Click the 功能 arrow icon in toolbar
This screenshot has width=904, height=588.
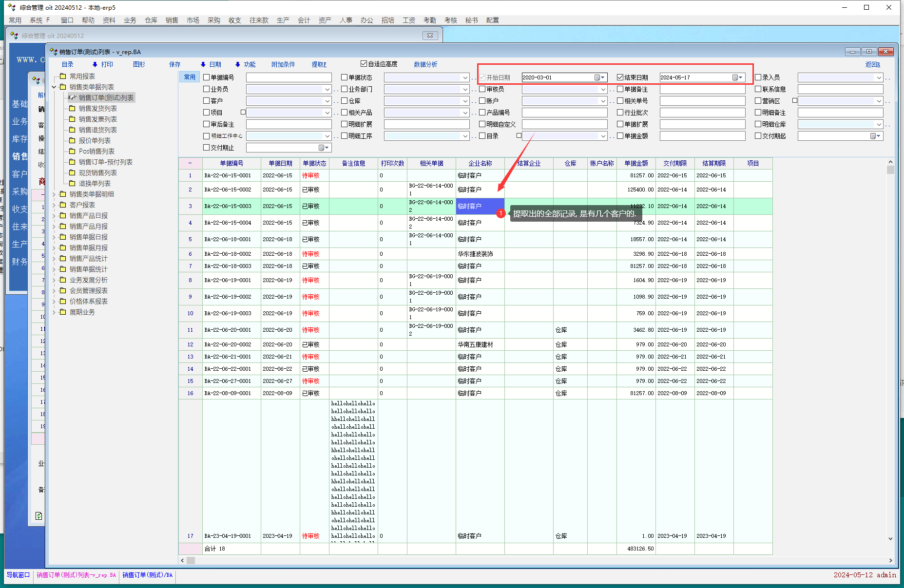[237, 64]
